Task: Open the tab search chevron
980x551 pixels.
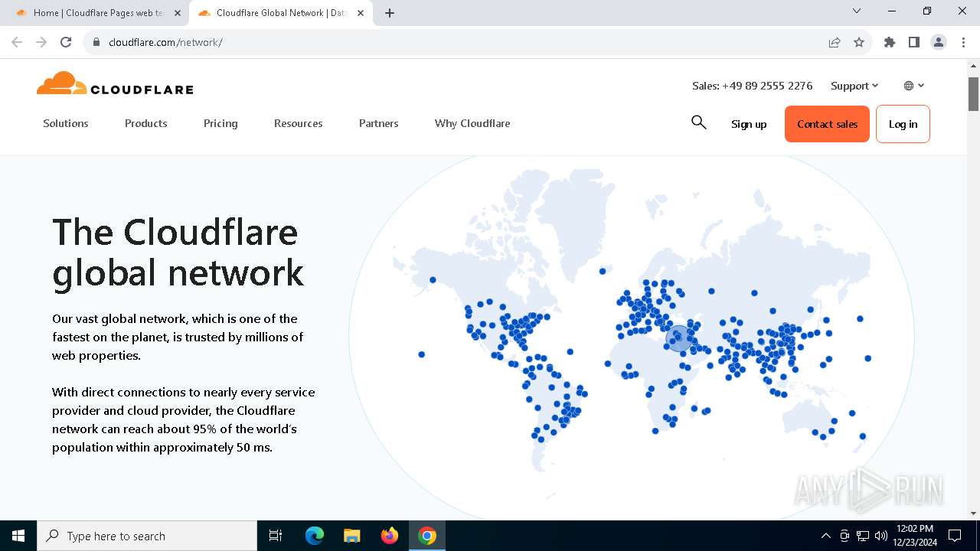Action: click(857, 11)
